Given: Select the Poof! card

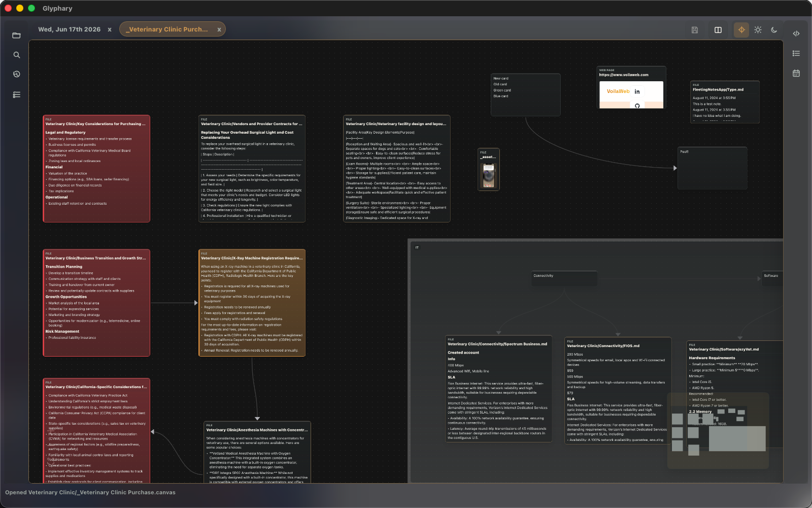Looking at the screenshot, I should coord(713,168).
